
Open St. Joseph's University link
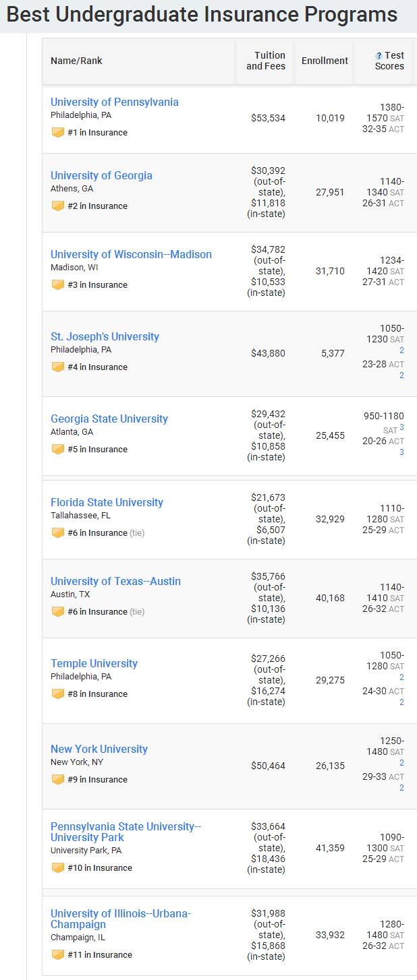[105, 336]
